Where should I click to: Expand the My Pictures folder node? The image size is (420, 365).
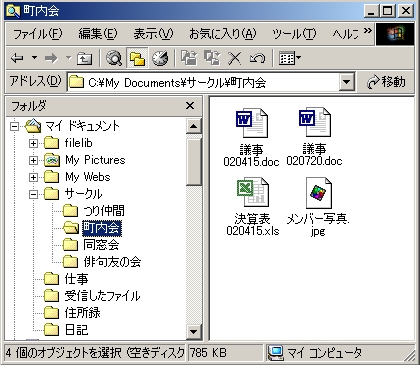pyautogui.click(x=33, y=160)
